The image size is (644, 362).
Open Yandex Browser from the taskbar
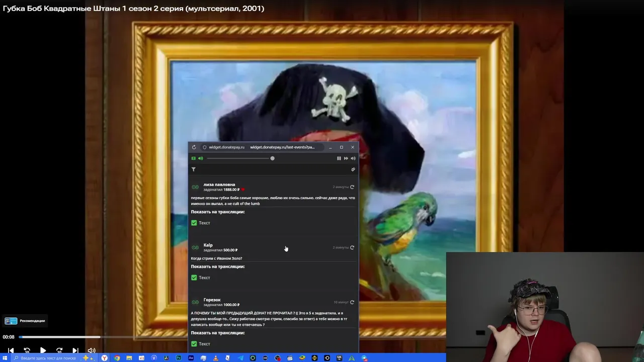tap(104, 358)
